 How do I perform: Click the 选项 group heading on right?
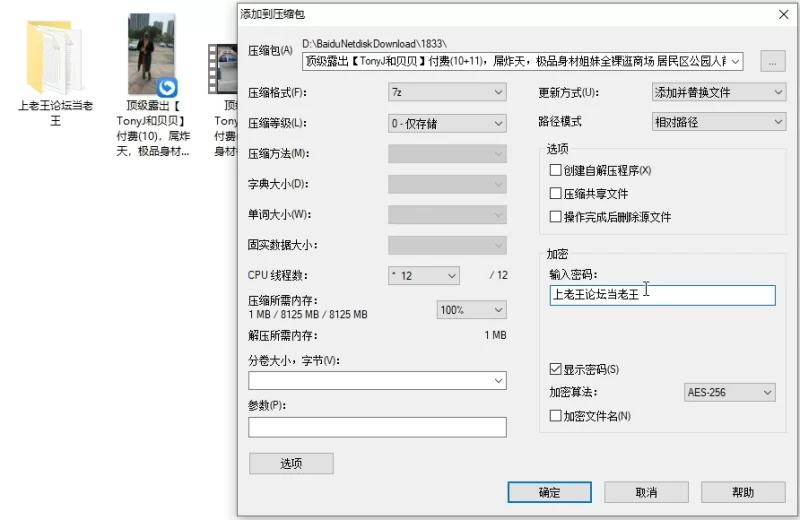tap(557, 148)
